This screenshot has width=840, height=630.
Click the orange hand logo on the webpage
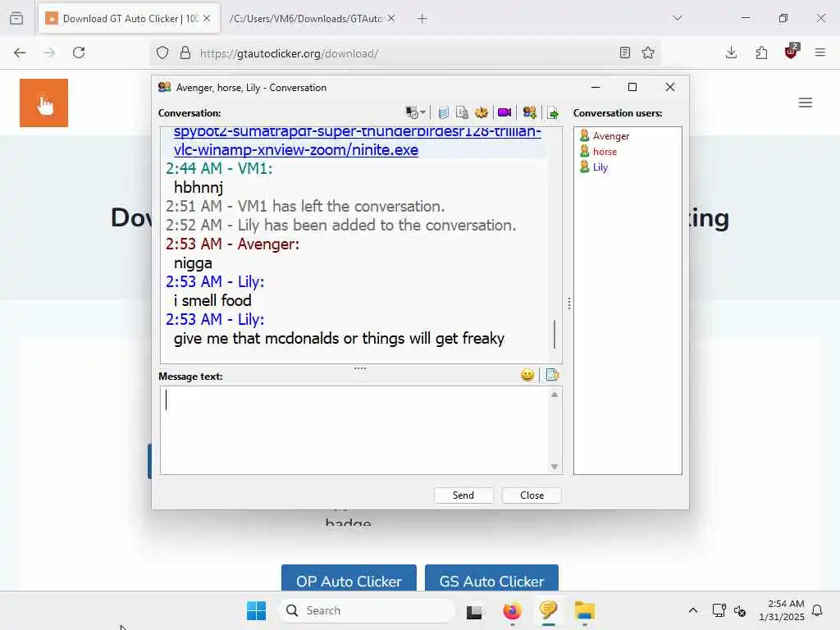(44, 103)
